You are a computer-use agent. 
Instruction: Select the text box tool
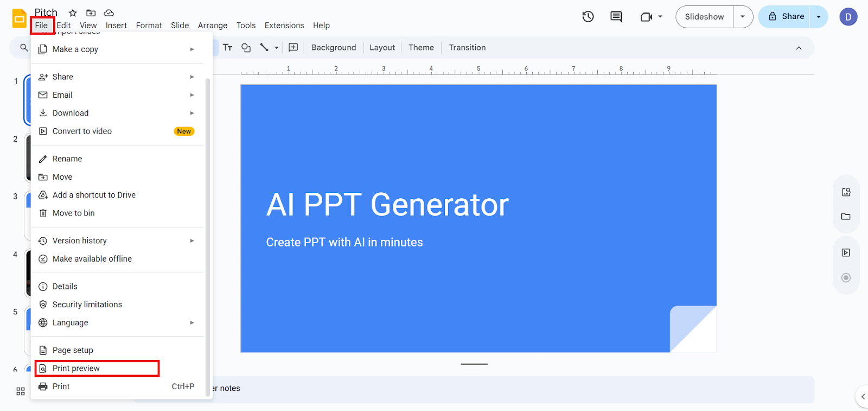[x=228, y=48]
